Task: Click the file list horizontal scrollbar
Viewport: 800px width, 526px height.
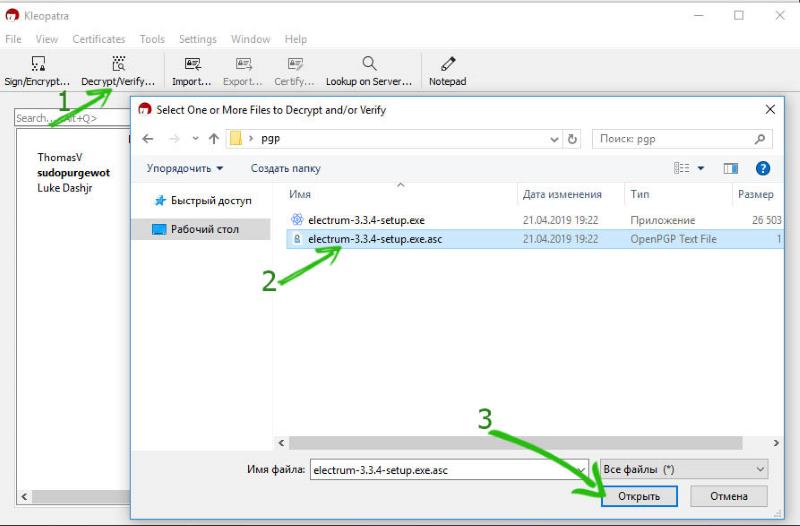Action: (515, 443)
